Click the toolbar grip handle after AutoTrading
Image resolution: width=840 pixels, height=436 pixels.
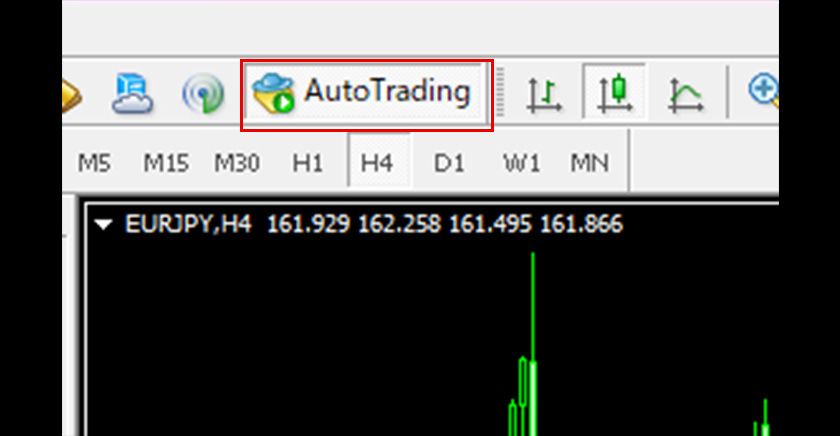[x=503, y=93]
